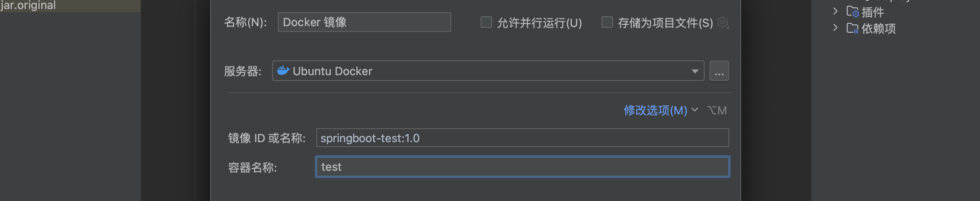Click the 依赖项 folder icon
980x201 pixels.
pos(852,28)
